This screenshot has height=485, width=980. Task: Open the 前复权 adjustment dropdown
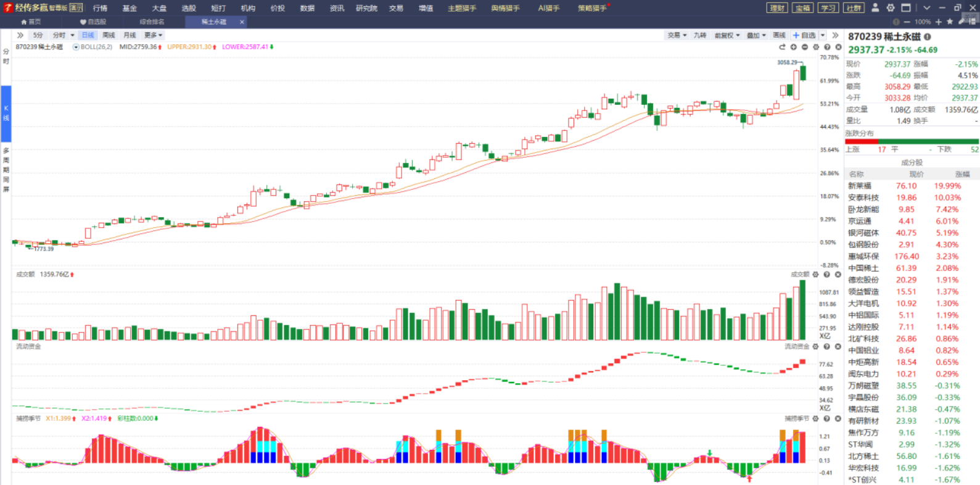(x=727, y=35)
